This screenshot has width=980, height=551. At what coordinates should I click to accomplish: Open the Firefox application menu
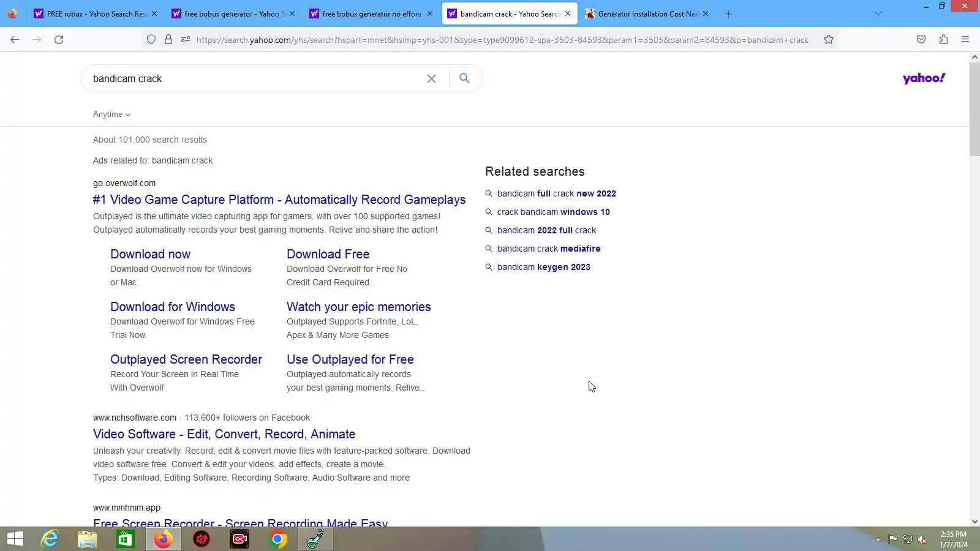[965, 40]
